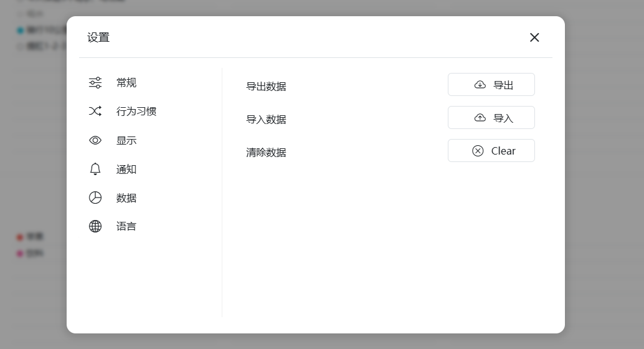The height and width of the screenshot is (349, 644).
Task: Click the 导出 button to export data
Action: coord(491,85)
